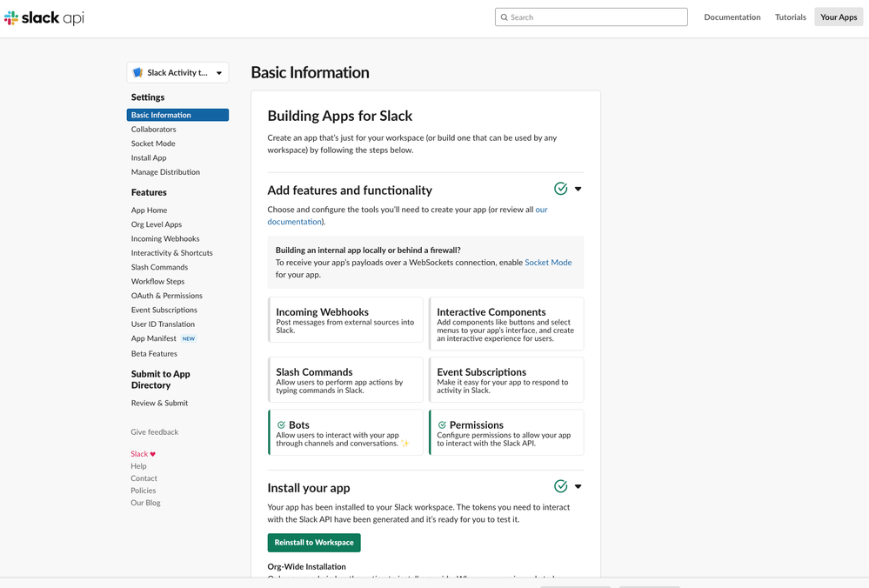
Task: Click the green checkmark beside Install your app
Action: click(x=560, y=486)
